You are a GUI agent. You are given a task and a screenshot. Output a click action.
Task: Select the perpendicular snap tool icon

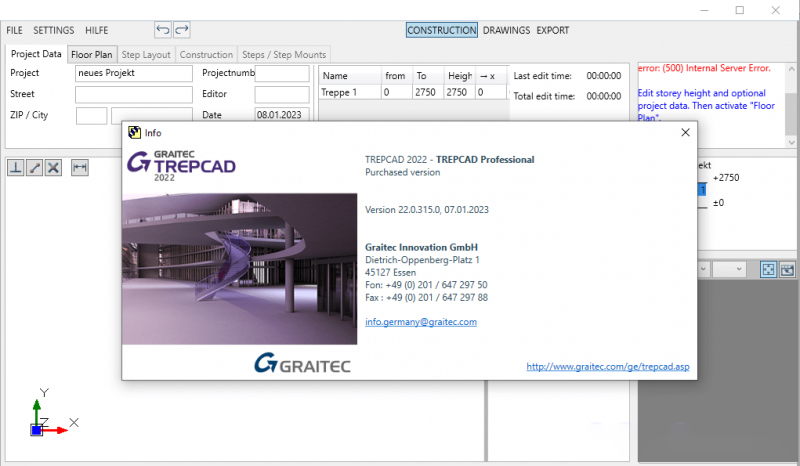[16, 167]
